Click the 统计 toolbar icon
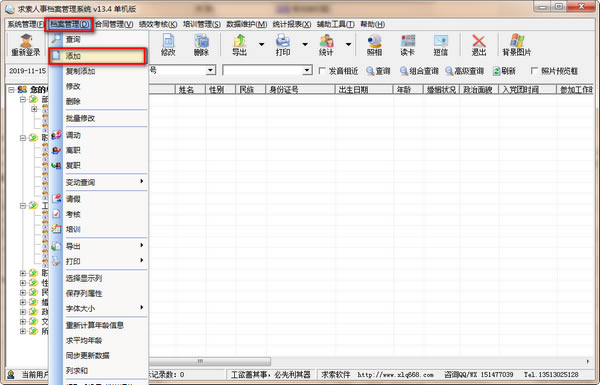600x385 pixels. click(x=326, y=45)
